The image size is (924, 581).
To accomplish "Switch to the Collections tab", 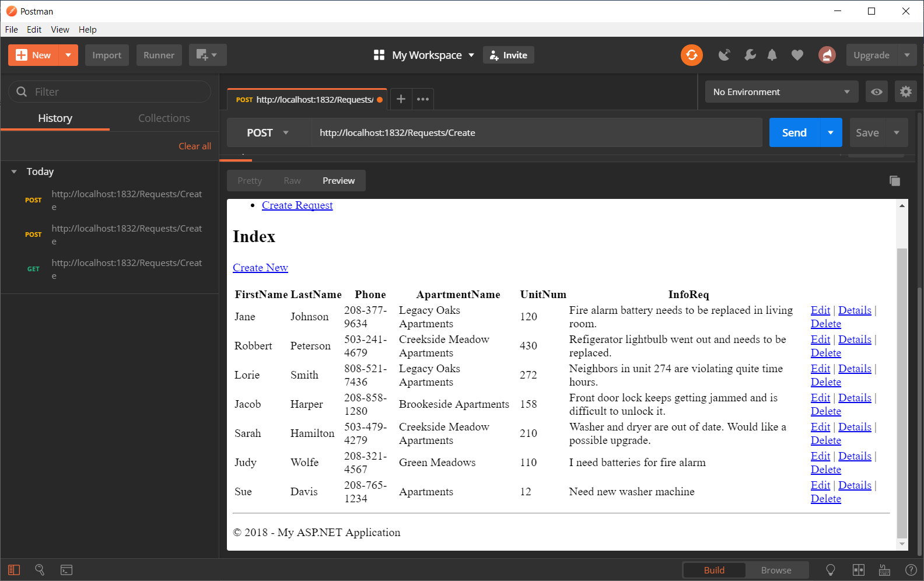I will coord(164,118).
